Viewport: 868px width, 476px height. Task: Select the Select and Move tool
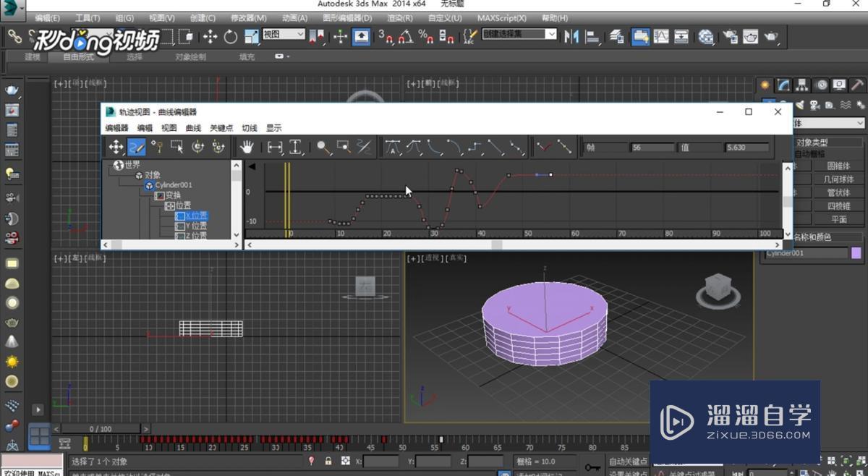pyautogui.click(x=210, y=36)
